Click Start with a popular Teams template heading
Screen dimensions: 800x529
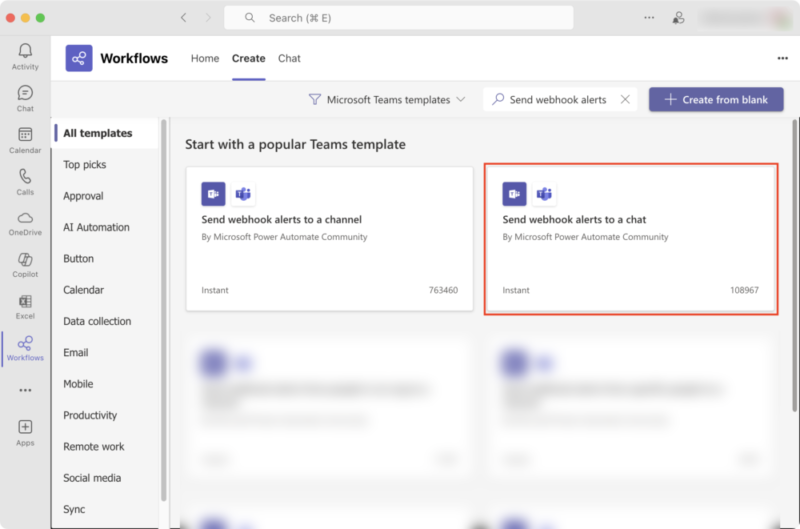295,144
